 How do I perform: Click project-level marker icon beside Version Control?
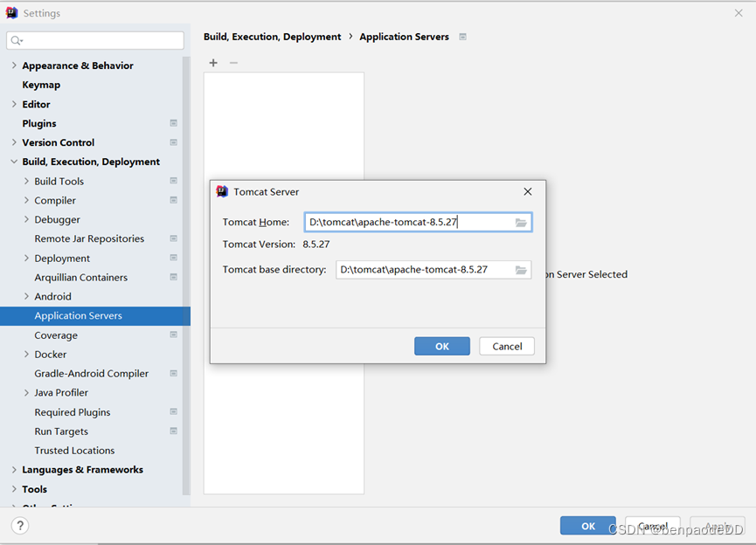(174, 142)
